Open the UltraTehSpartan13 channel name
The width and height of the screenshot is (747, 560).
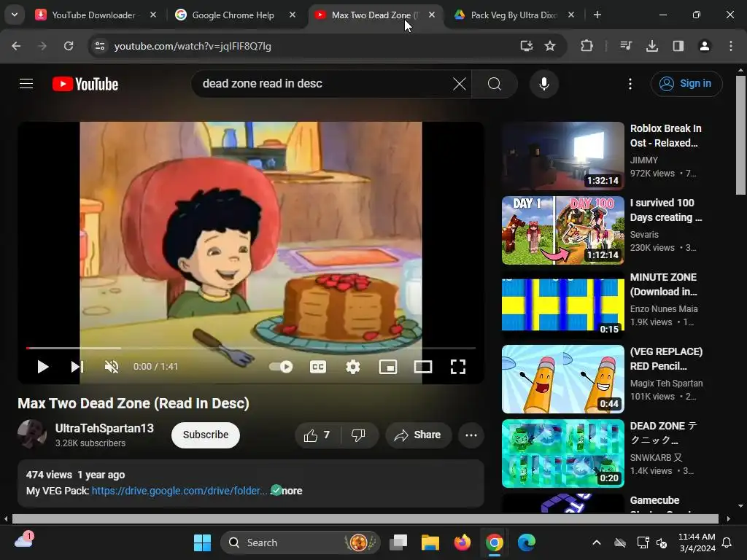pyautogui.click(x=104, y=428)
